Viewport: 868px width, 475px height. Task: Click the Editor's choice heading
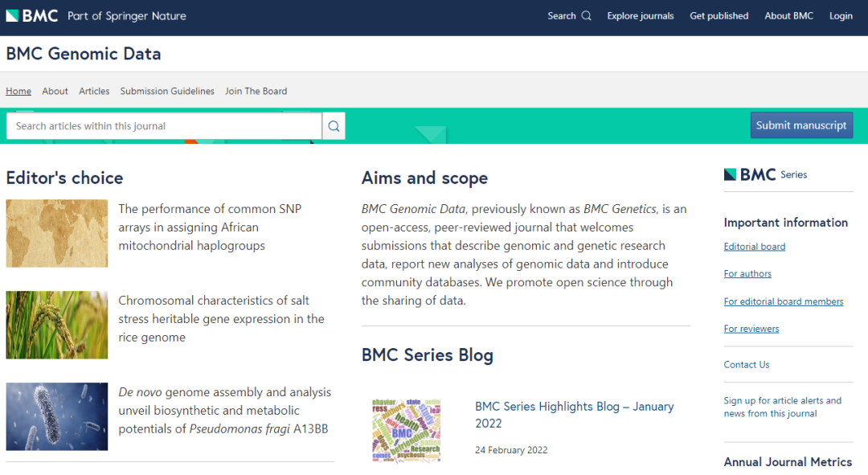65,178
